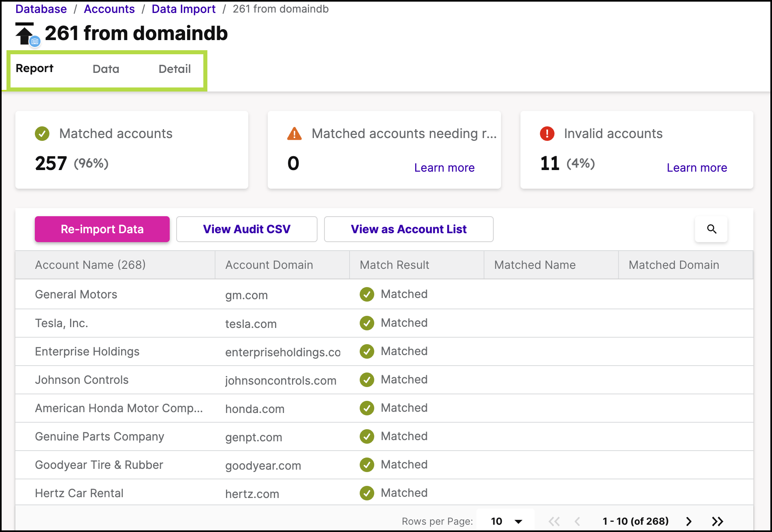Click matched check icon in General Motors row

click(x=367, y=294)
